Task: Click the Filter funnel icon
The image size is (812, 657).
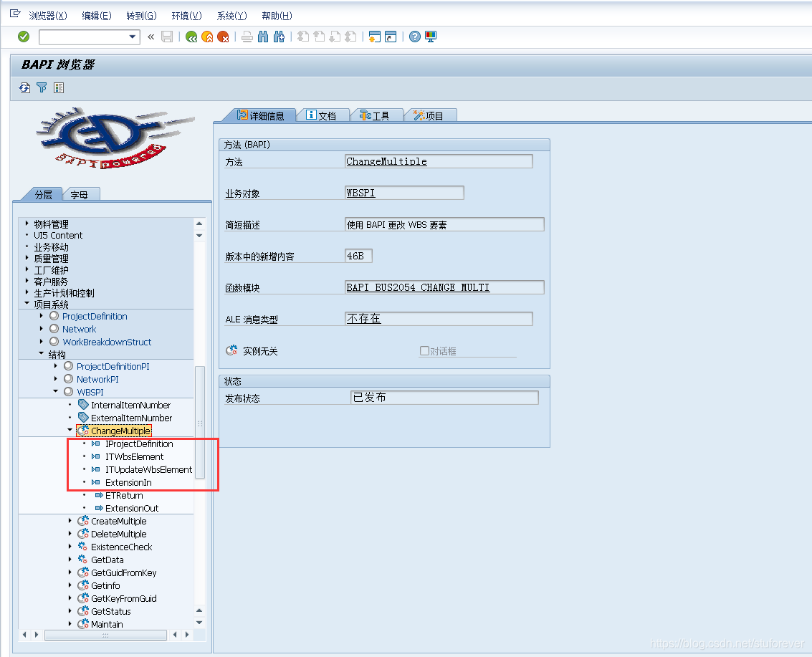Action: point(42,88)
